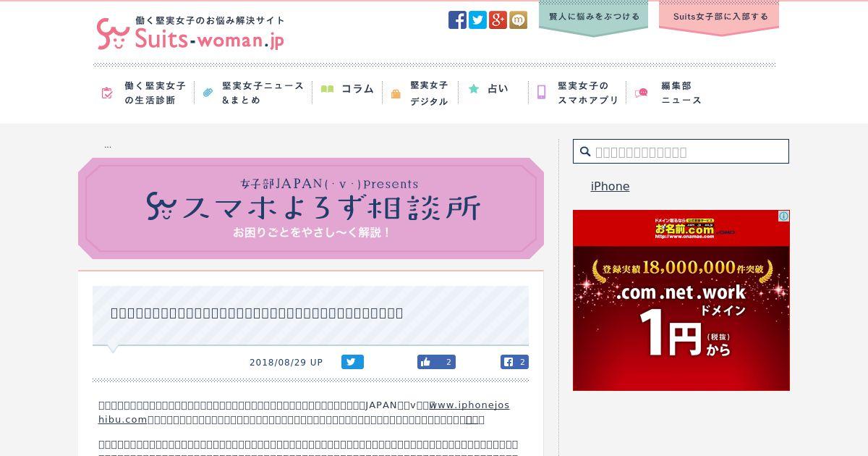Open the お名前.com domain advertisement
Screen dimensions: 868x456
[681, 300]
